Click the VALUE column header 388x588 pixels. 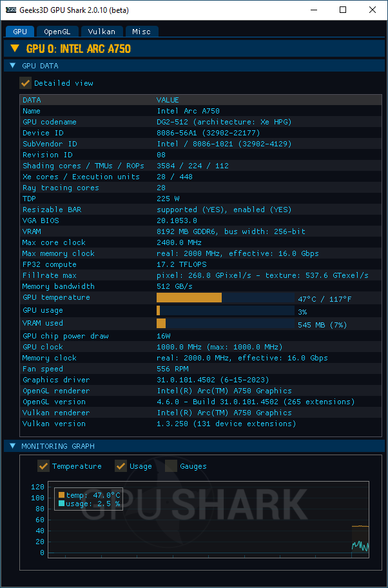[168, 100]
